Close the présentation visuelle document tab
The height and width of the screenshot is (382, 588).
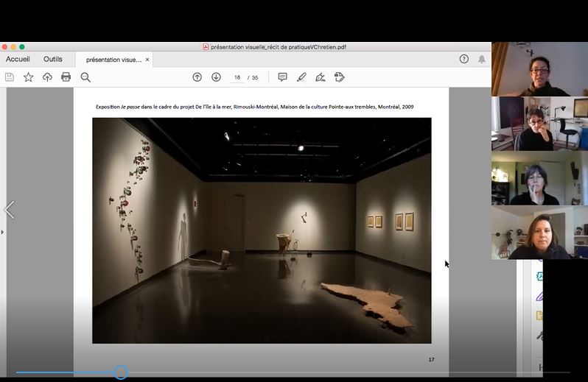pyautogui.click(x=147, y=60)
